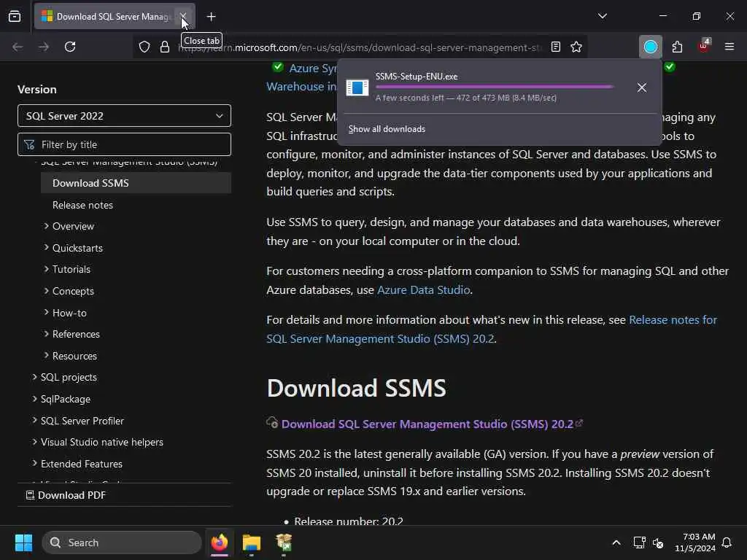Open the clock showing 7:03 AM

pos(695,542)
